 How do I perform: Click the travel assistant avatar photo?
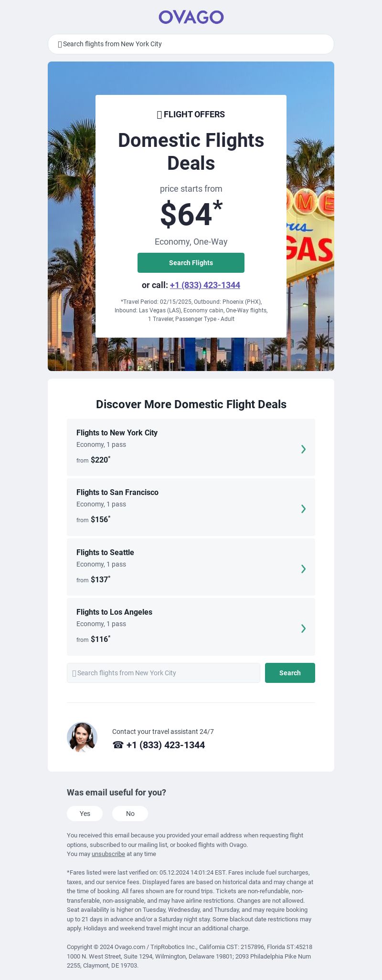coord(82,737)
